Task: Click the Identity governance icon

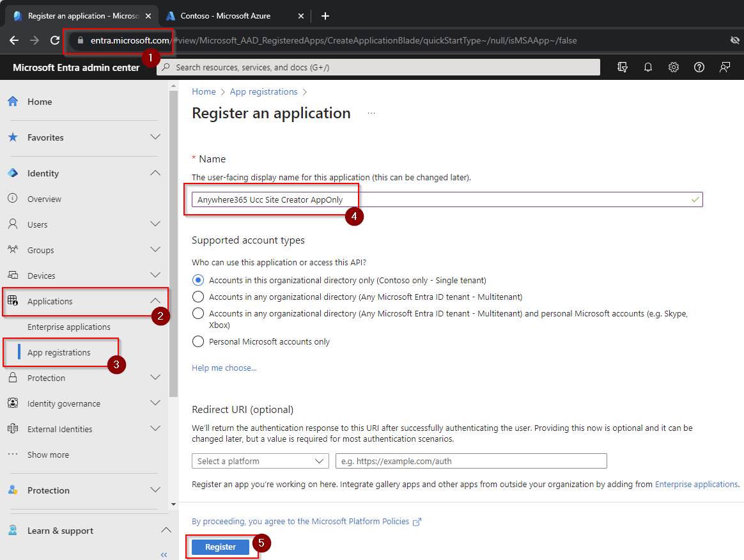Action: coord(13,403)
